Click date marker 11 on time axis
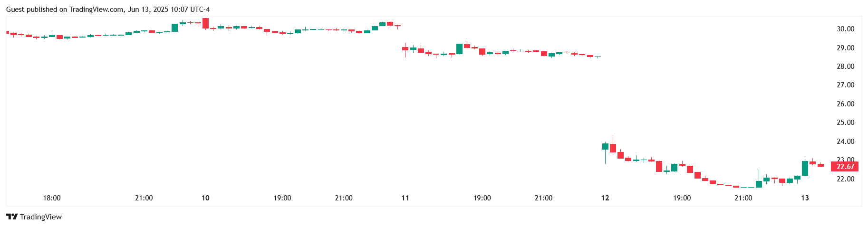868x227 pixels. (x=405, y=198)
